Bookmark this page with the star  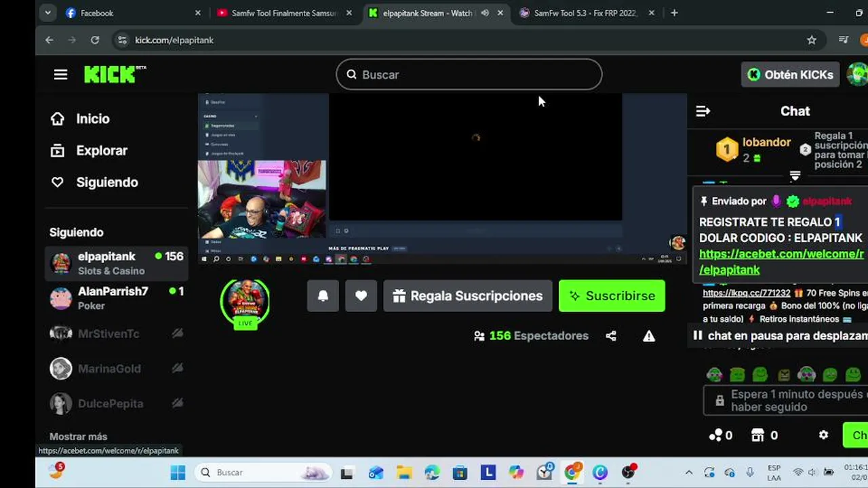812,40
